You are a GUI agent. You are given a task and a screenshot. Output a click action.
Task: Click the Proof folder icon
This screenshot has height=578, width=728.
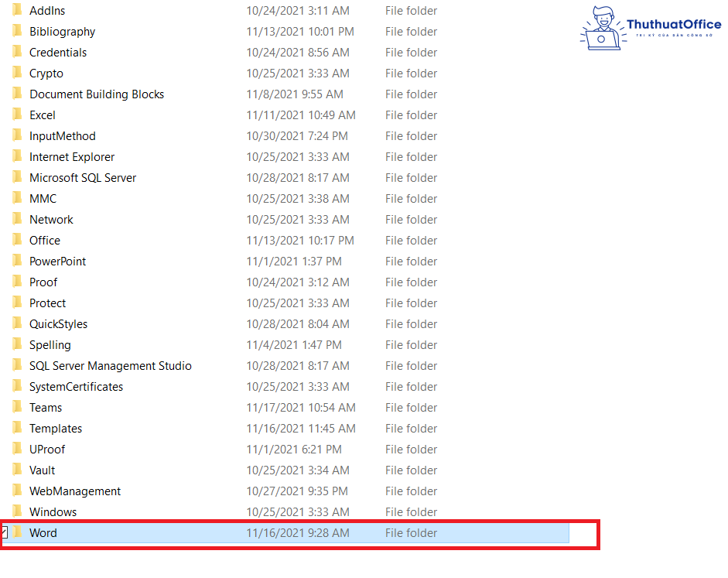tap(17, 282)
